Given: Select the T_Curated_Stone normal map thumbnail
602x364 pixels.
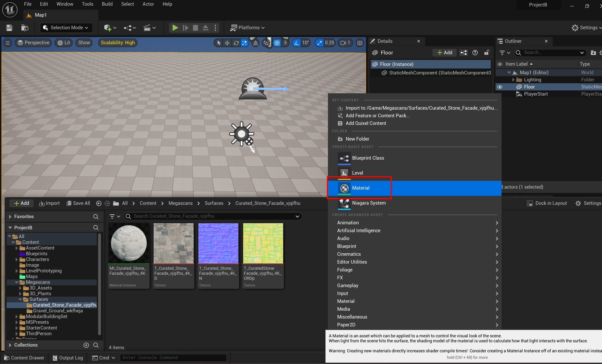Looking at the screenshot, I should click(218, 243).
